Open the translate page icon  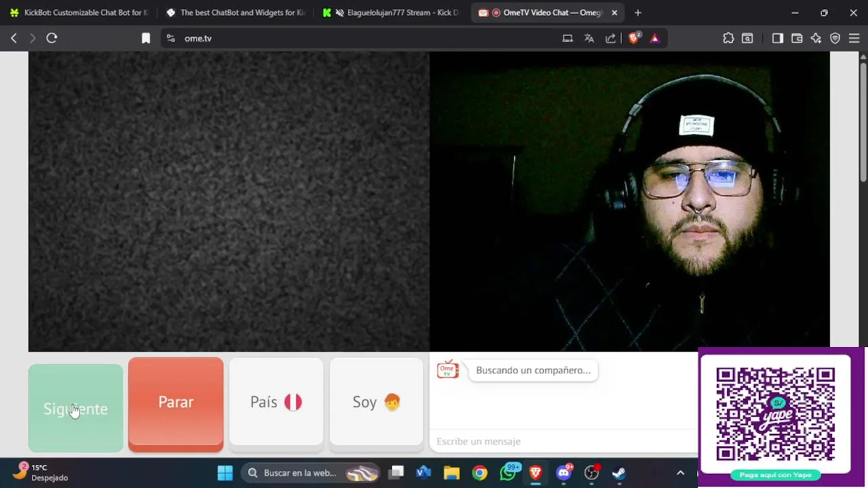(x=589, y=39)
